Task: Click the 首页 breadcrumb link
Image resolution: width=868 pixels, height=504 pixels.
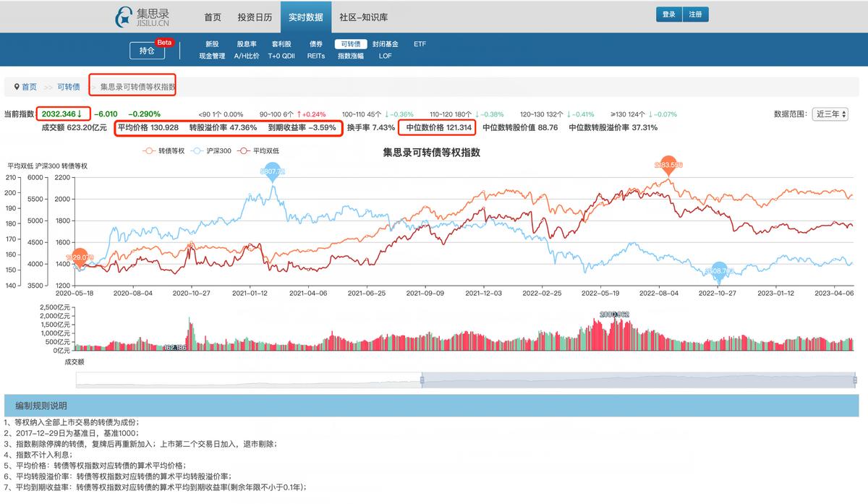Action: click(x=28, y=86)
